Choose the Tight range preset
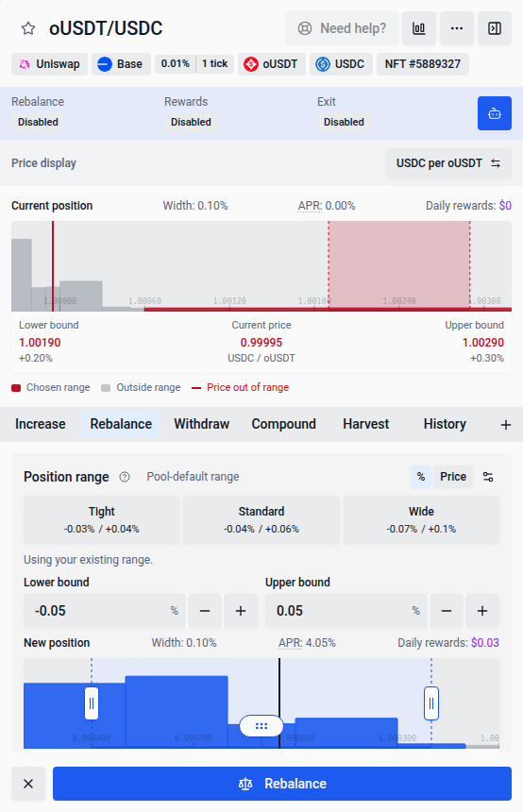Viewport: 523px width, 812px height. (102, 520)
